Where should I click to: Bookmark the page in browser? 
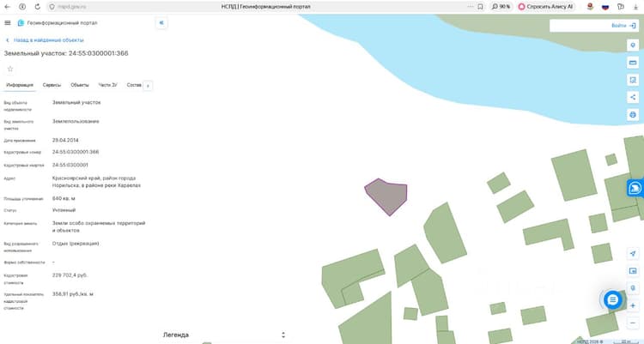pyautogui.click(x=480, y=7)
